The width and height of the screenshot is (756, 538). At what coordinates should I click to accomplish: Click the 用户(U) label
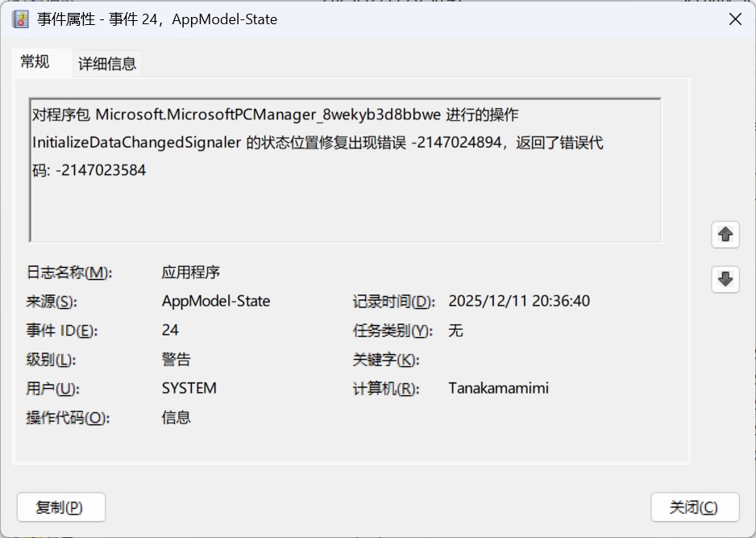[52, 389]
